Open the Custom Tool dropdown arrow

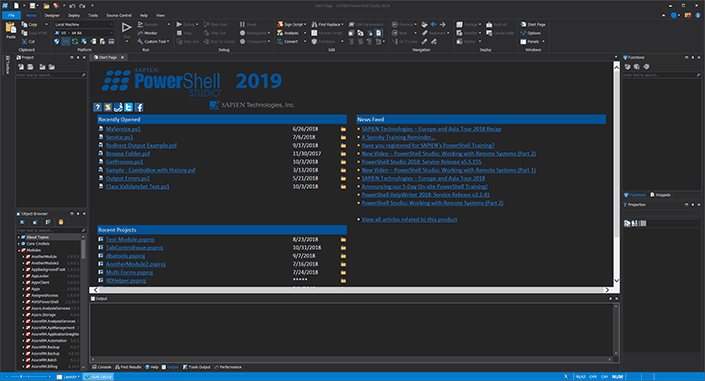pyautogui.click(x=168, y=41)
